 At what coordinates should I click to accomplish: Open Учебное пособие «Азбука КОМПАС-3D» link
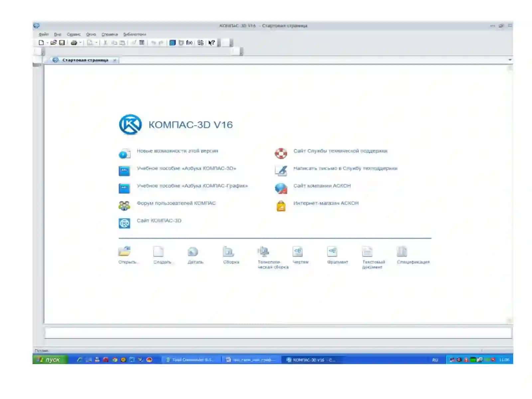point(187,168)
